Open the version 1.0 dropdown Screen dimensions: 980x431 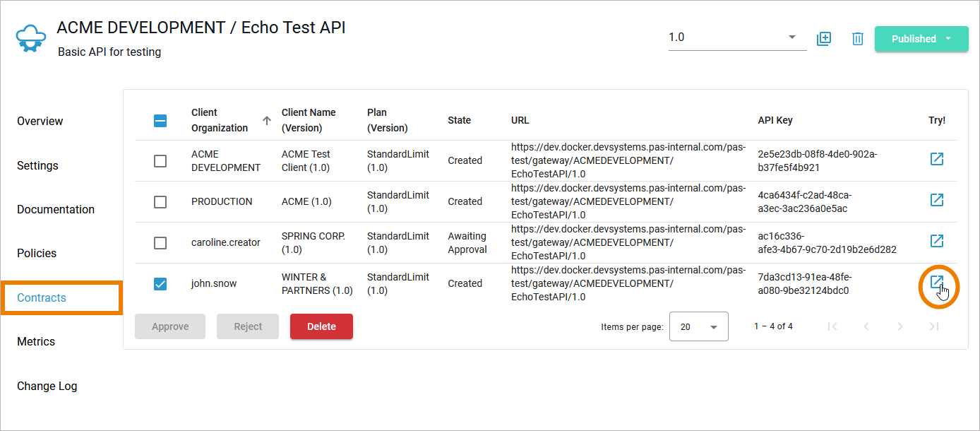[737, 37]
